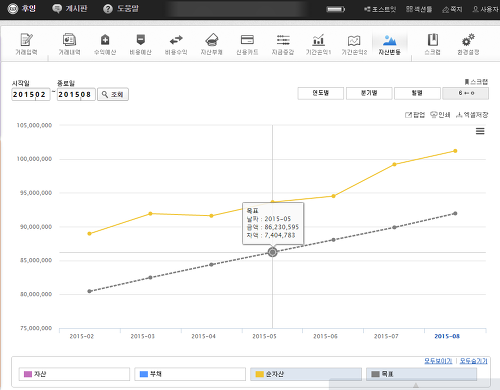The image size is (500, 390).
Task: Click the 엑셀저장 Excel save link
Action: (472, 115)
